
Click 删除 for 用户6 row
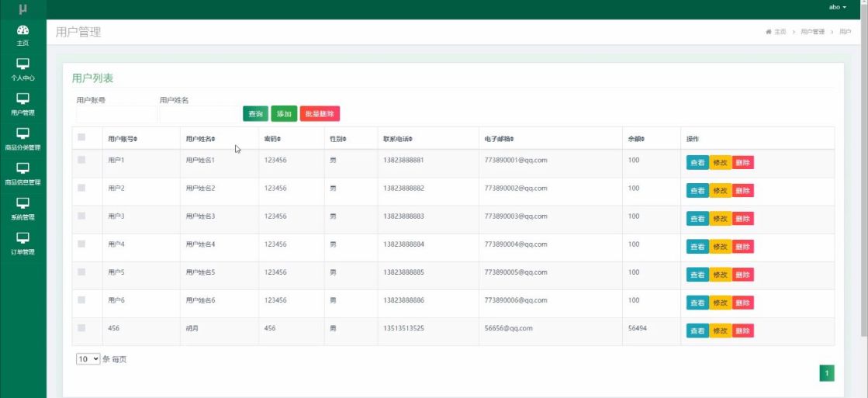pos(743,303)
